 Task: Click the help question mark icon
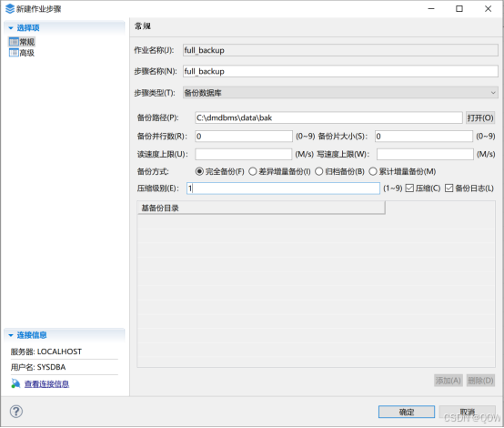coord(16,412)
